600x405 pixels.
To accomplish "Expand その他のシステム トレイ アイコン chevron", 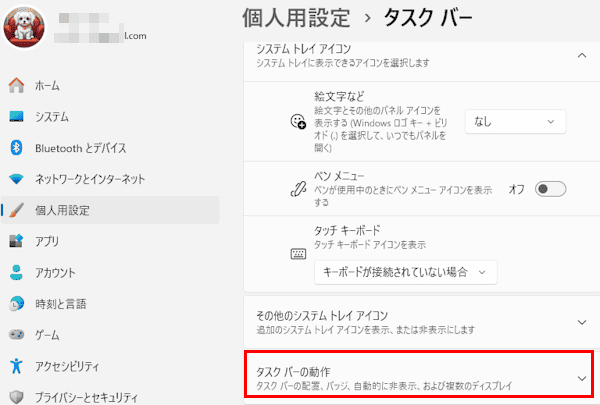I will pos(582,322).
